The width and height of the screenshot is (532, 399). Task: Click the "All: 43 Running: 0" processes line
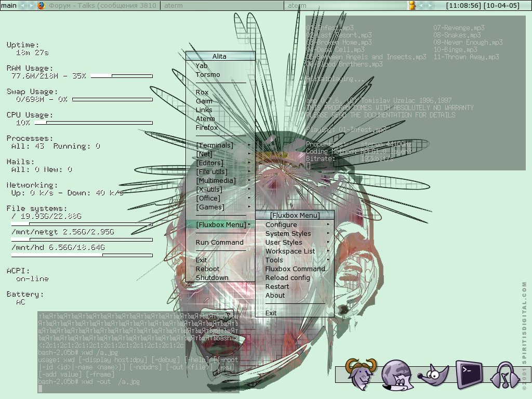(x=56, y=146)
